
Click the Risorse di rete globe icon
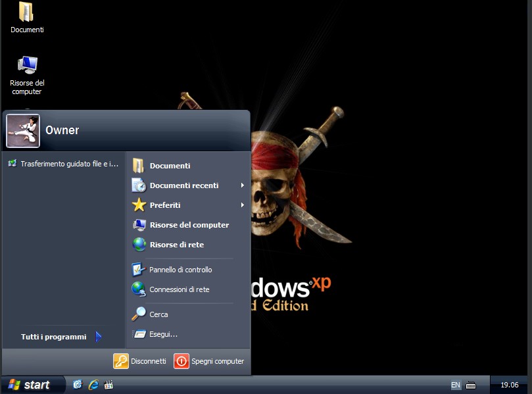(x=139, y=244)
